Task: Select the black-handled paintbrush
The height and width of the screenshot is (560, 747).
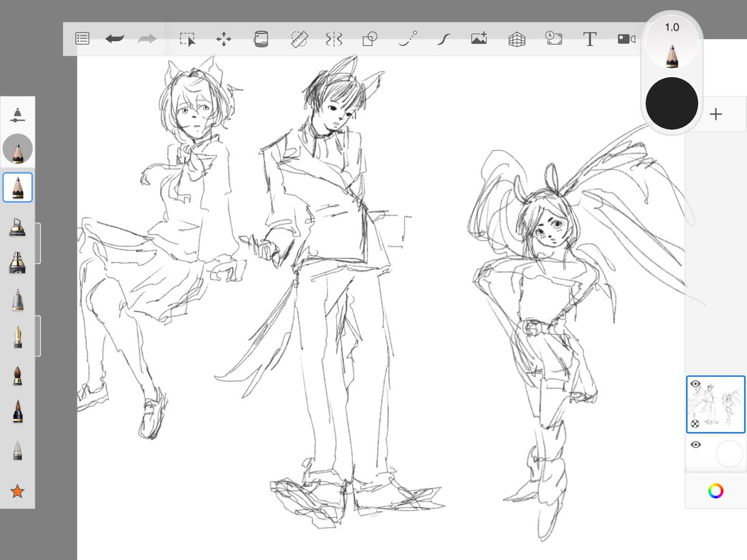Action: [x=17, y=412]
